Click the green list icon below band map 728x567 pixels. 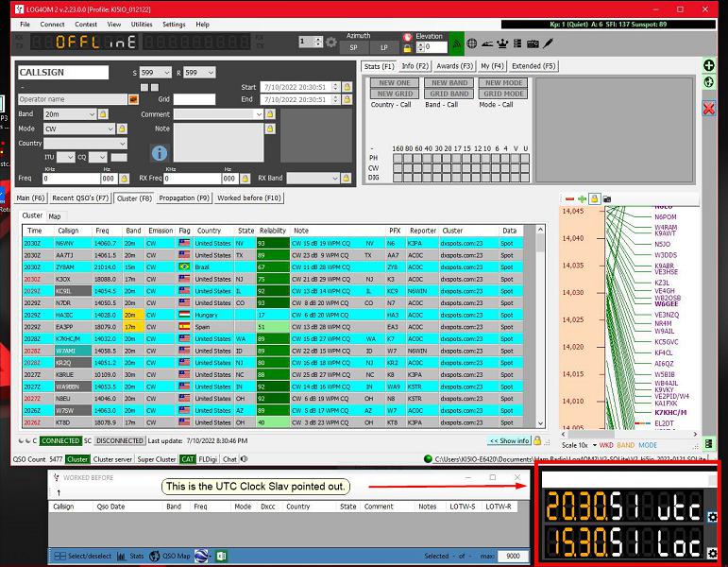(x=708, y=444)
